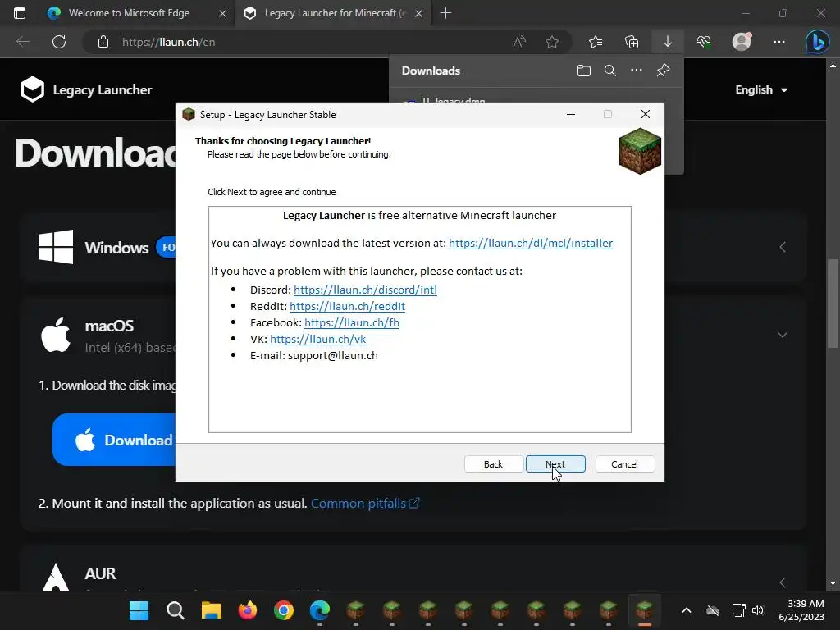Open the Common pitfalls link
The height and width of the screenshot is (630, 840).
pyautogui.click(x=365, y=503)
